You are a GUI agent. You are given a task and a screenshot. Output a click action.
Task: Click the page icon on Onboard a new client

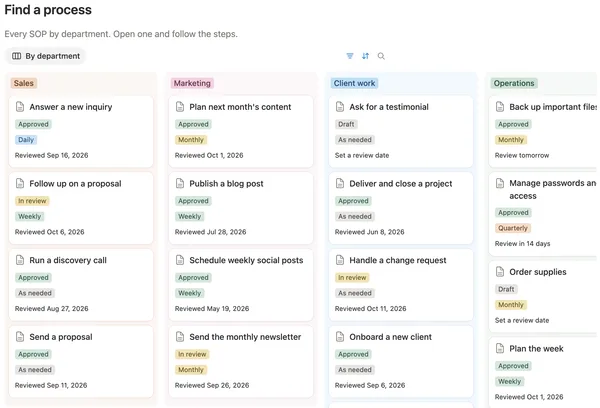[340, 337]
